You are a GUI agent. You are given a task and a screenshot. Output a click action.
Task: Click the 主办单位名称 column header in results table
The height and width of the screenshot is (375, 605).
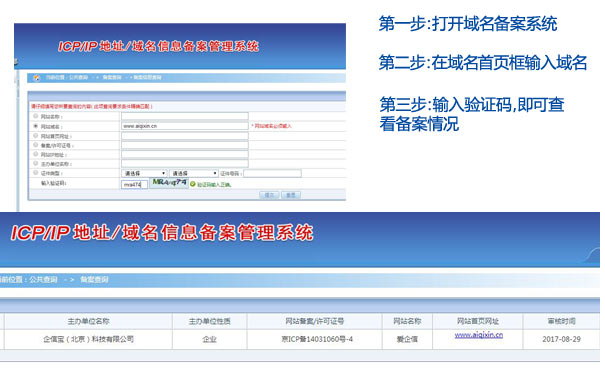click(88, 321)
